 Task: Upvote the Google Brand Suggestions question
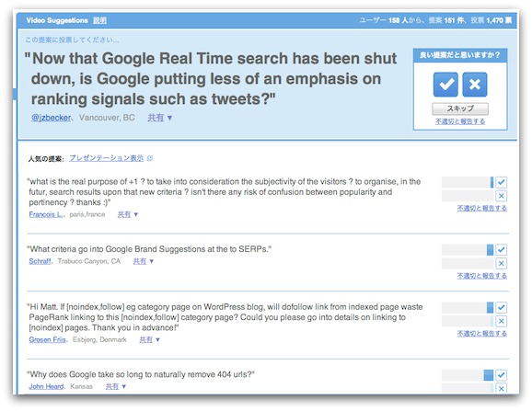pyautogui.click(x=501, y=250)
